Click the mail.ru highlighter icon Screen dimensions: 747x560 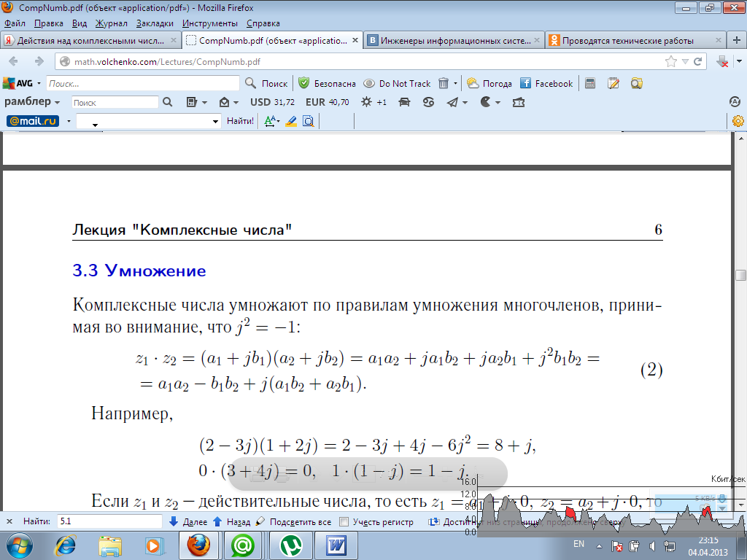pos(291,121)
